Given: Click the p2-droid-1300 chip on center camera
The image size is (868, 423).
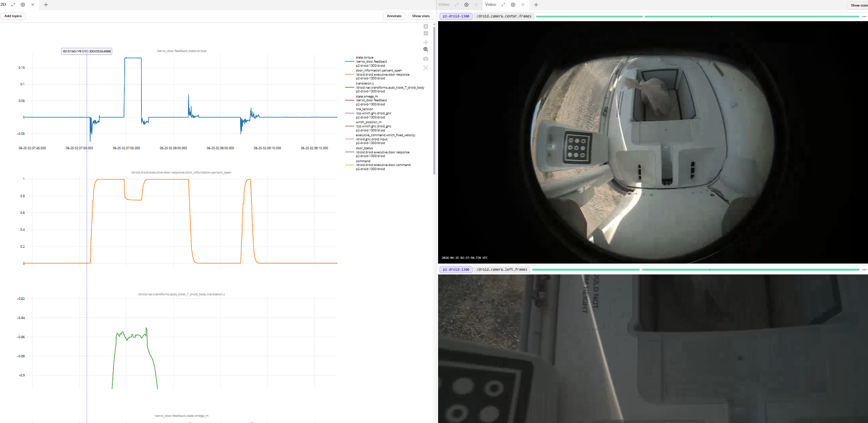Looking at the screenshot, I should tap(456, 16).
